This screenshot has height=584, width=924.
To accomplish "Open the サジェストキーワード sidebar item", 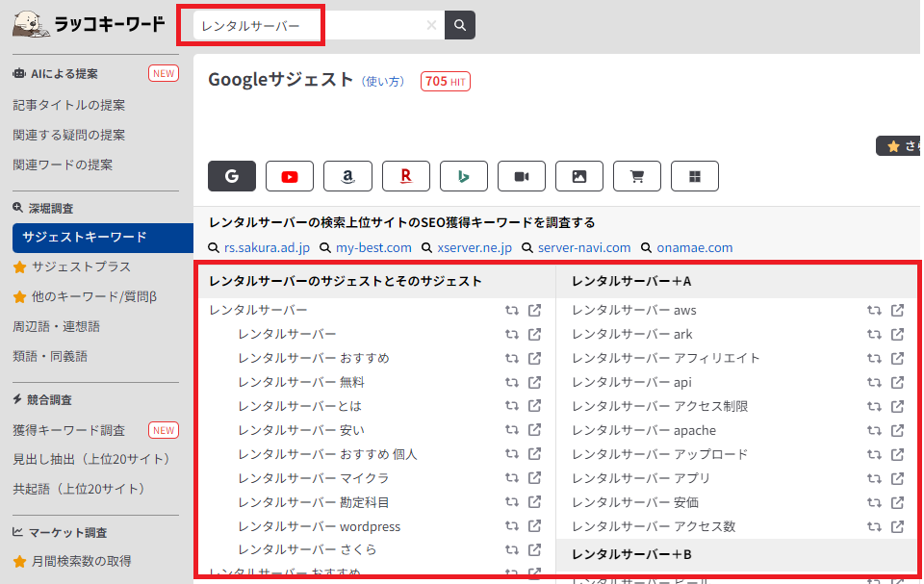I will point(103,238).
